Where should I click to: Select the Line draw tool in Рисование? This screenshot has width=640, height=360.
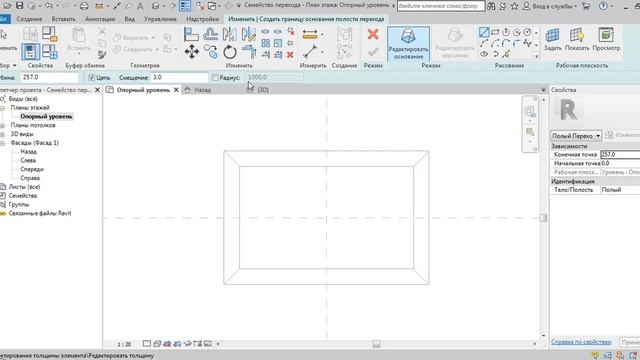(484, 32)
